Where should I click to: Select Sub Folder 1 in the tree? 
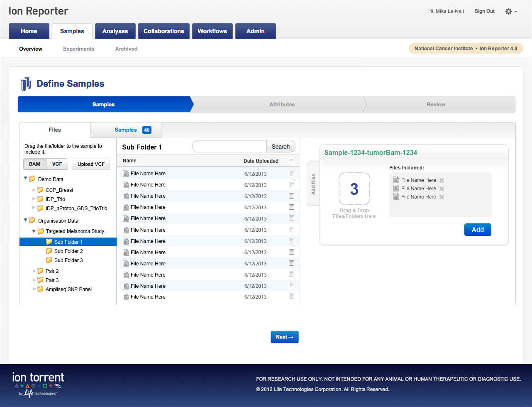coord(68,242)
